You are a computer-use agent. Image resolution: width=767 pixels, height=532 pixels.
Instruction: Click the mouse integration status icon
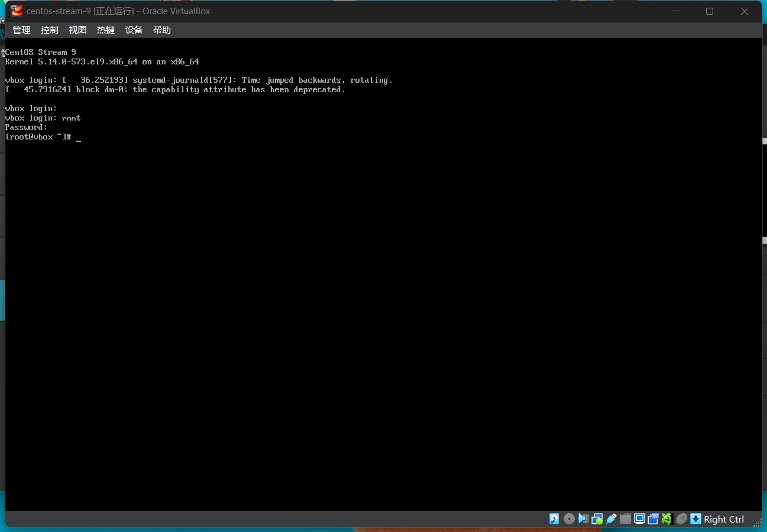pyautogui.click(x=681, y=519)
